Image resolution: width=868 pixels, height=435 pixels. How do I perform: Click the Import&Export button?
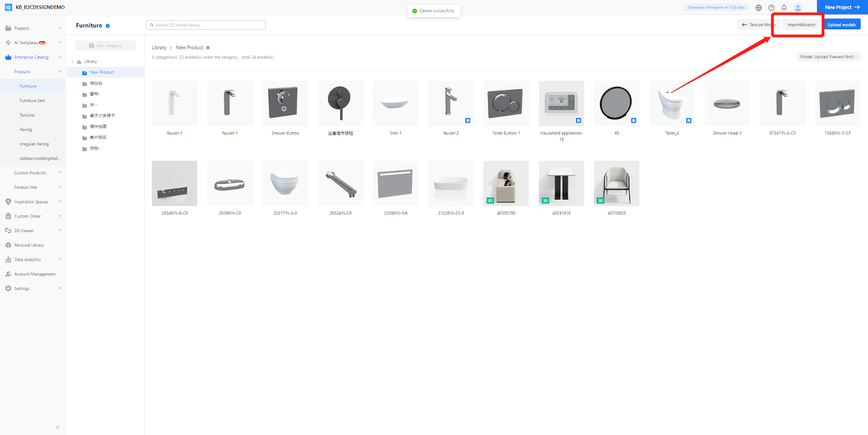coord(801,25)
